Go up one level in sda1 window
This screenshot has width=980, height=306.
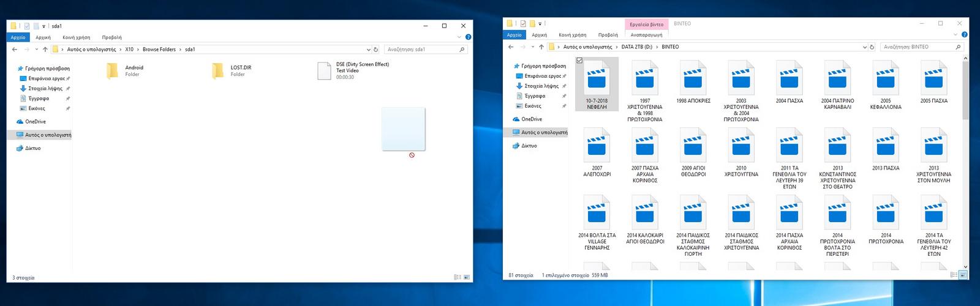(45, 49)
